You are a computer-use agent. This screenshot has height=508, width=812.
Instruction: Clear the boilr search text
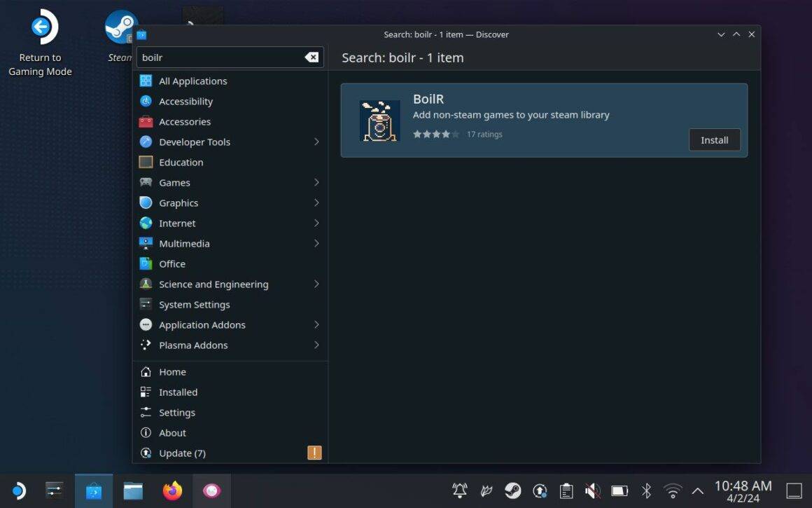coord(311,57)
